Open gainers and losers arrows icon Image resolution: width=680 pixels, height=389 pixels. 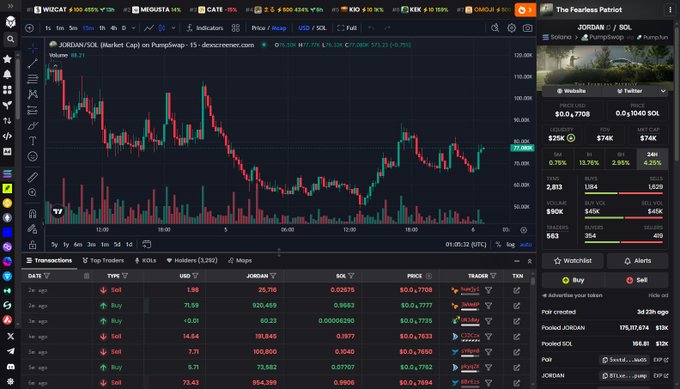7,121
